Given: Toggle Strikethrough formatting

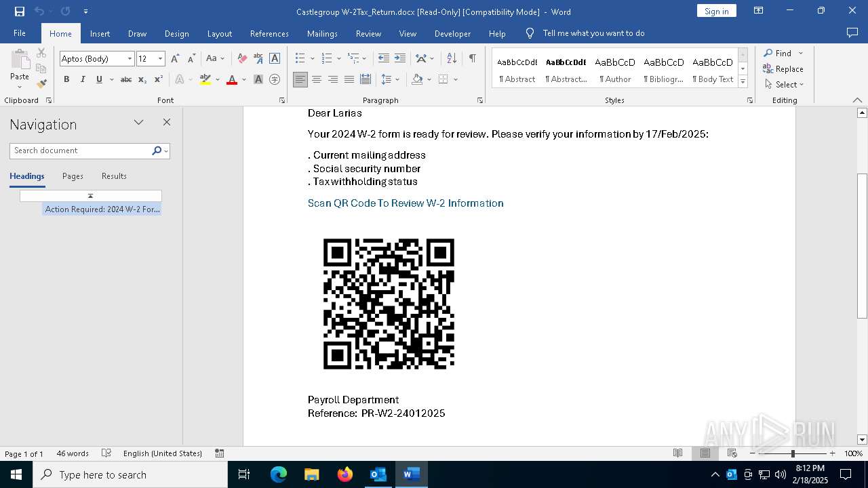Looking at the screenshot, I should [126, 79].
